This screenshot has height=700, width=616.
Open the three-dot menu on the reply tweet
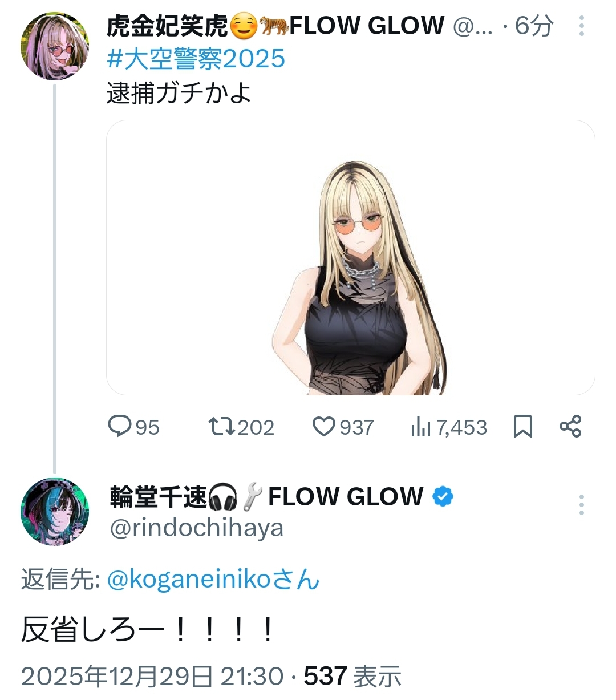click(x=581, y=505)
